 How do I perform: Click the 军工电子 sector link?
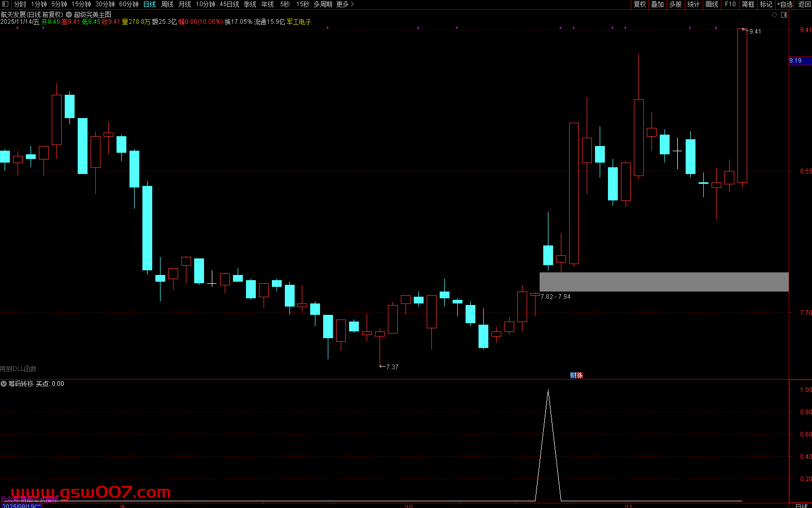(x=299, y=22)
